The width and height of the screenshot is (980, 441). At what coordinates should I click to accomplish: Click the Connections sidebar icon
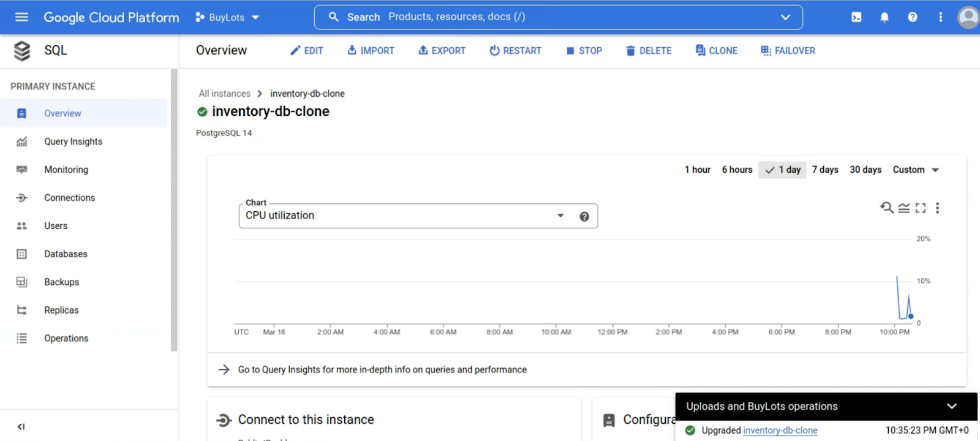(x=21, y=198)
